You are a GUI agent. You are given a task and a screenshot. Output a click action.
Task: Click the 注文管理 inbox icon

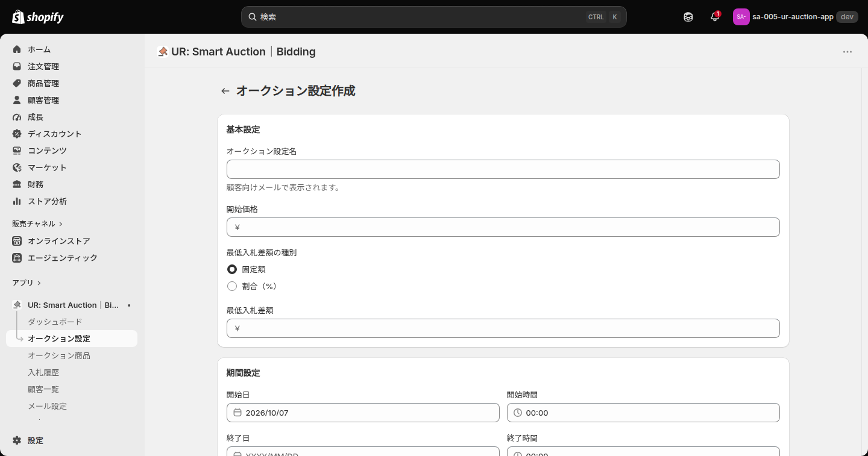coord(17,66)
